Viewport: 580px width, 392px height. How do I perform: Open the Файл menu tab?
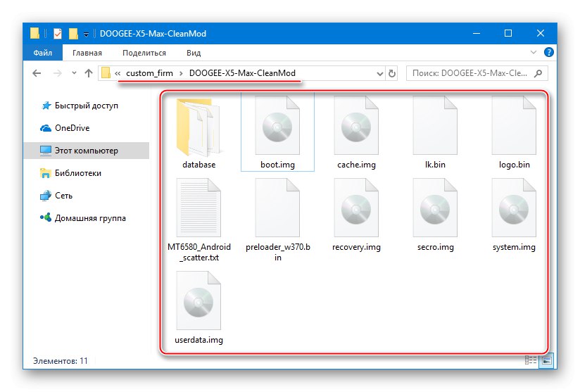point(42,53)
